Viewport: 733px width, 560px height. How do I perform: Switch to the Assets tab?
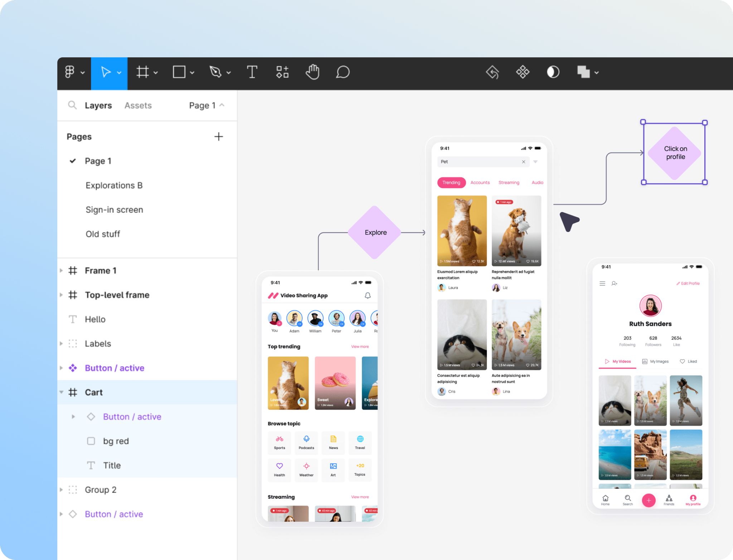click(138, 105)
